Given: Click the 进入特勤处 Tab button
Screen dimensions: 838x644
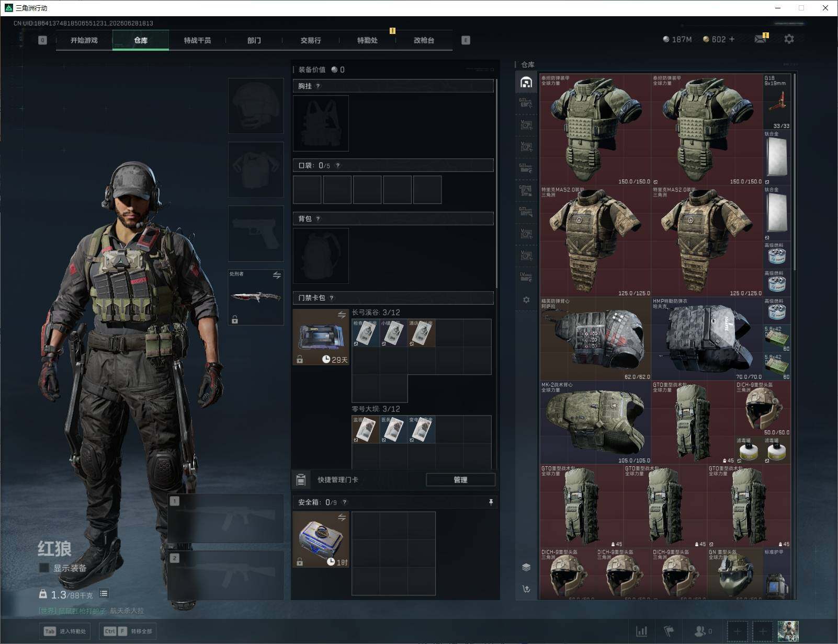Looking at the screenshot, I should (65, 631).
